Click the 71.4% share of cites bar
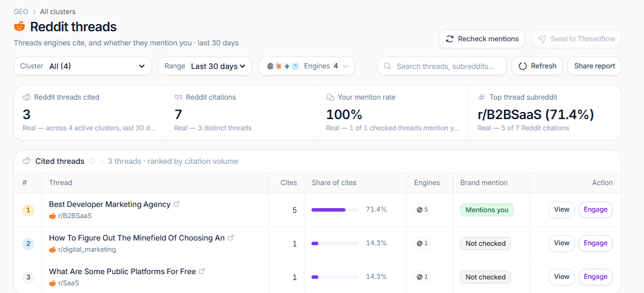644x293 pixels. tap(335, 210)
